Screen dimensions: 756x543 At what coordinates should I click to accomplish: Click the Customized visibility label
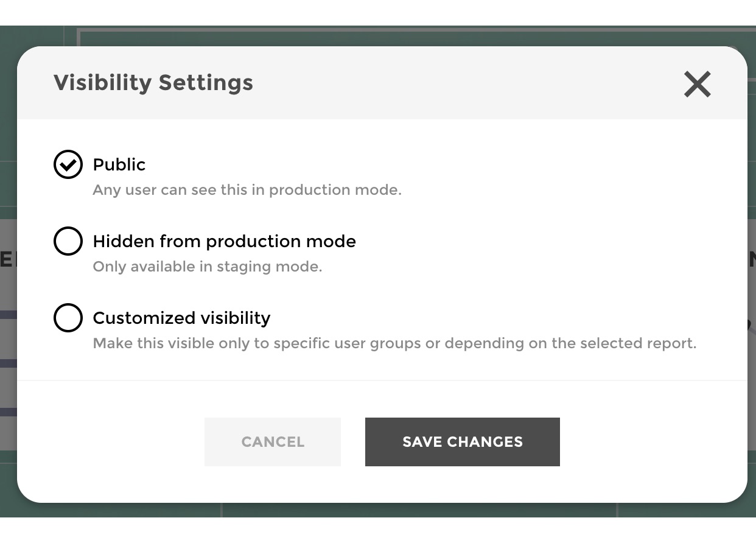coord(181,318)
